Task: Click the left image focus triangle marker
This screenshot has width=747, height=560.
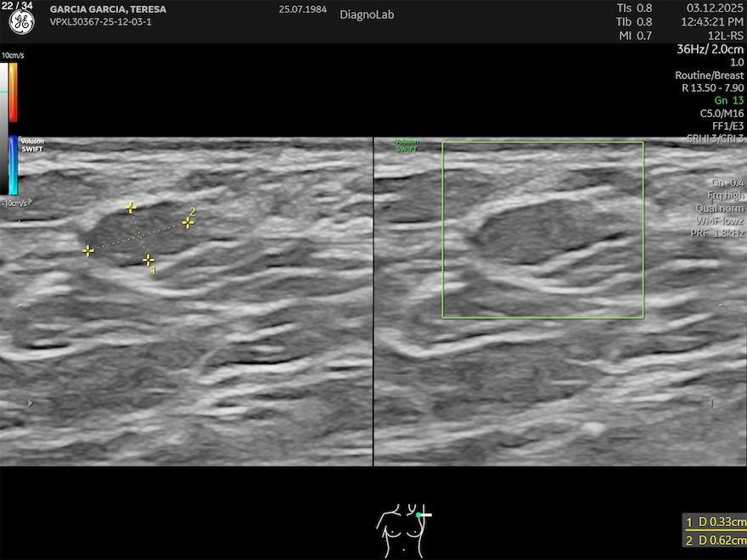Action: tap(32, 403)
